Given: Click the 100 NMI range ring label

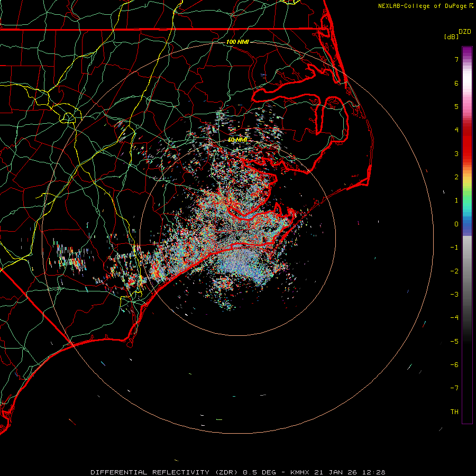Looking at the screenshot, I should (x=237, y=42).
